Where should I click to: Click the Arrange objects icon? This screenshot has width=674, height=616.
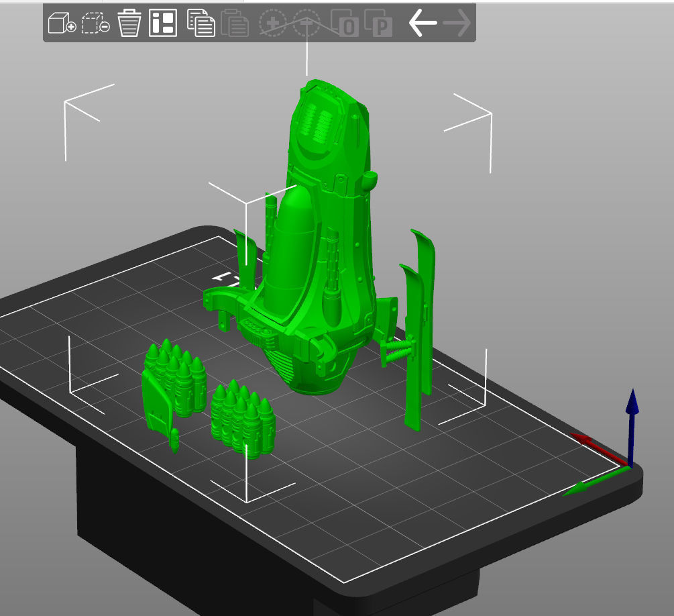(x=163, y=23)
